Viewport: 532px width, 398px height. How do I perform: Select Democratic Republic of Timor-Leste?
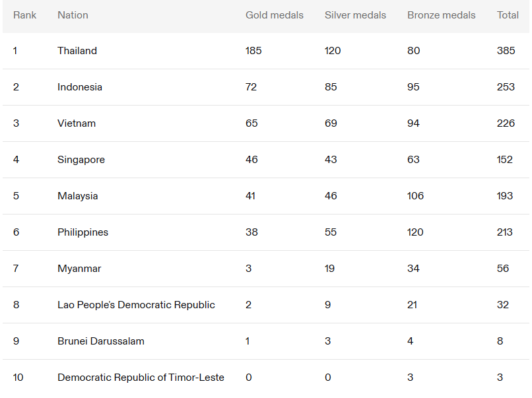click(x=141, y=378)
